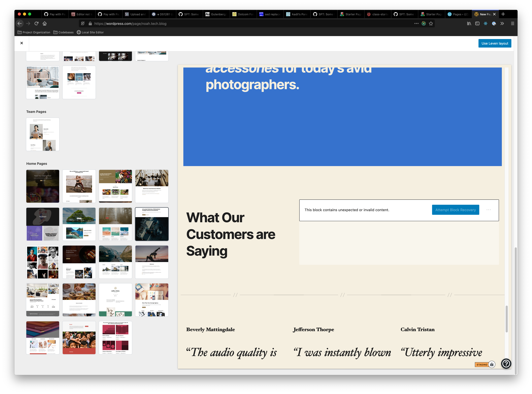Screen dimensions: 532x394
Task: Expand the toolbar overflow chevron
Action: (502, 23)
